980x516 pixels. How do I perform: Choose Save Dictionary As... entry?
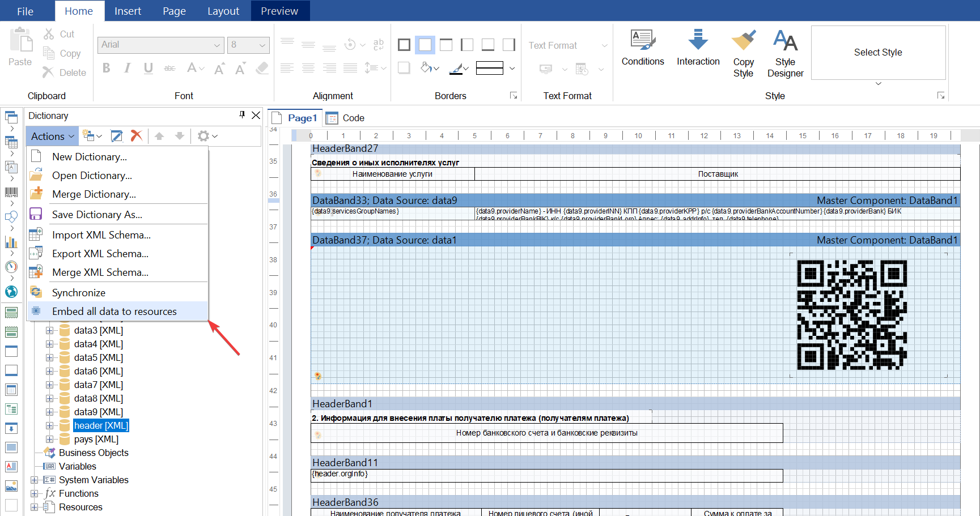118,214
